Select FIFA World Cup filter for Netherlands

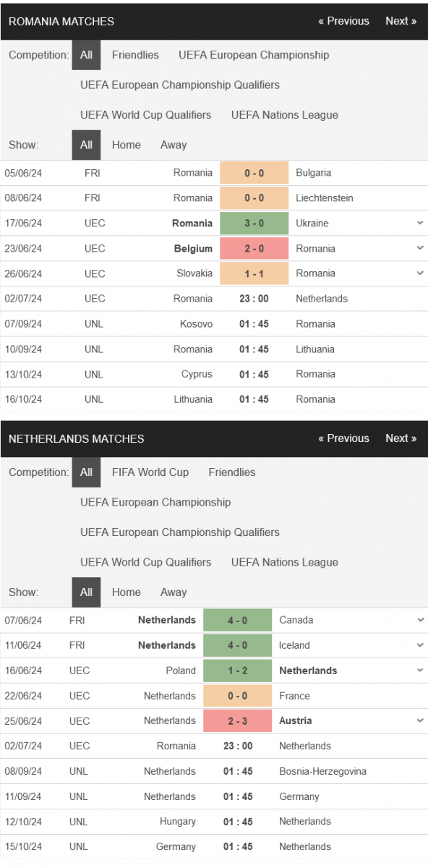[150, 472]
